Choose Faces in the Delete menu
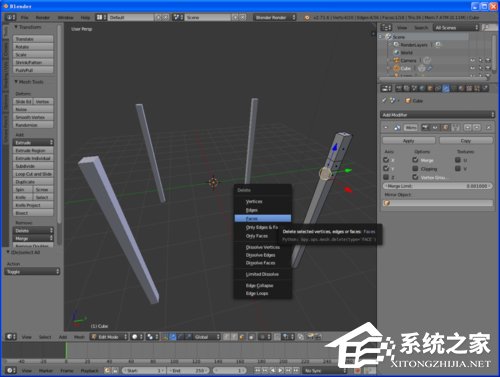Viewport: 500px width, 377px height. click(263, 218)
